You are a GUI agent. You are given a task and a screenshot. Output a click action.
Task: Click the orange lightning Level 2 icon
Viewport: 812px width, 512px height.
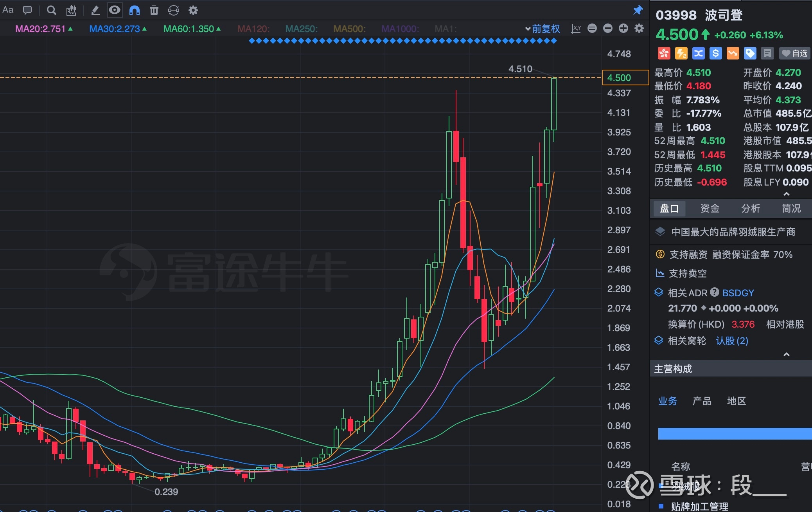point(681,53)
